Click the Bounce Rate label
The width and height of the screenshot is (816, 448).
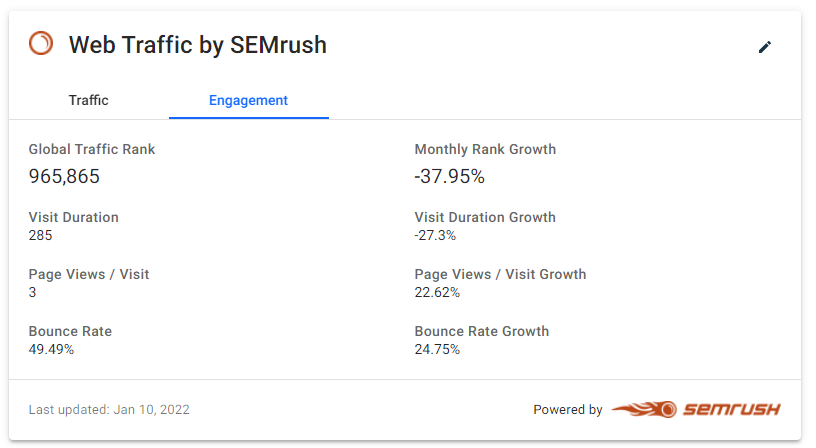tap(70, 331)
